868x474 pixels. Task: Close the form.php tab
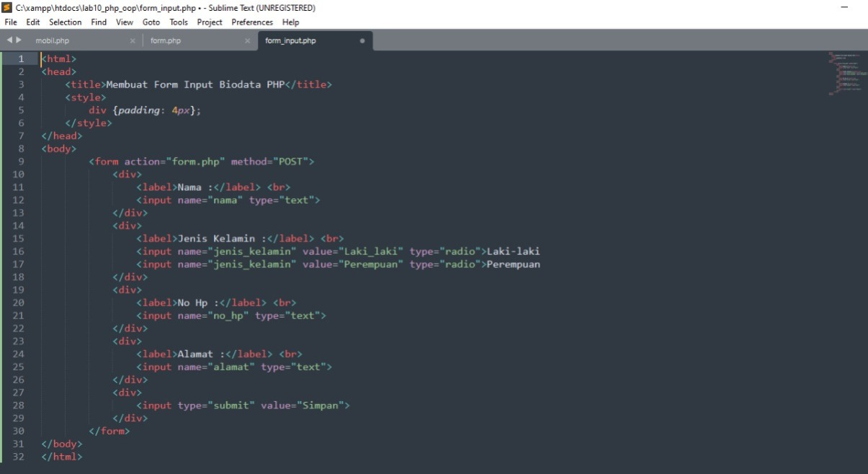[247, 41]
